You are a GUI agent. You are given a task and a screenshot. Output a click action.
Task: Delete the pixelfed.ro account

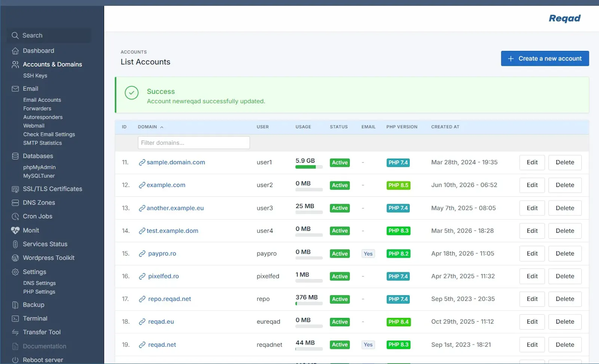pyautogui.click(x=565, y=276)
